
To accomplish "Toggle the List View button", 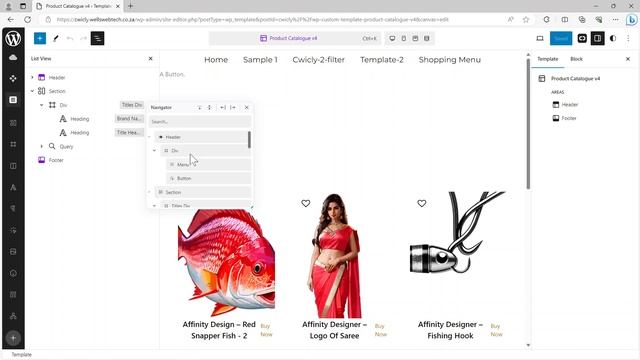I will [97, 38].
